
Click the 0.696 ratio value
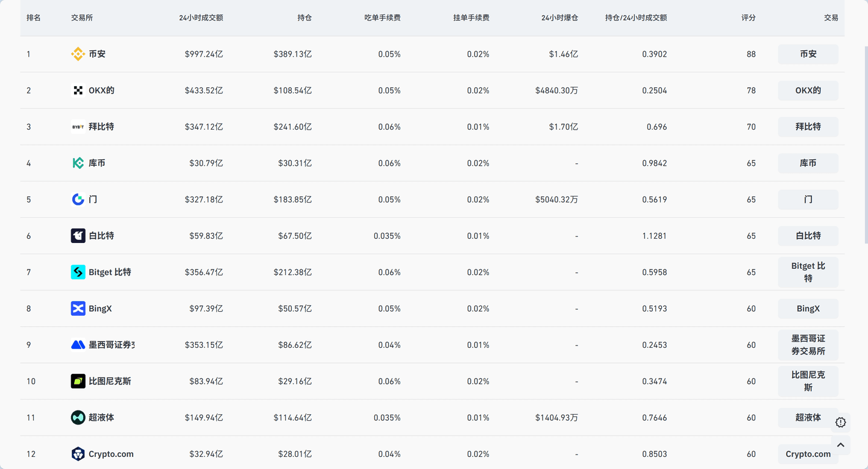click(x=656, y=127)
